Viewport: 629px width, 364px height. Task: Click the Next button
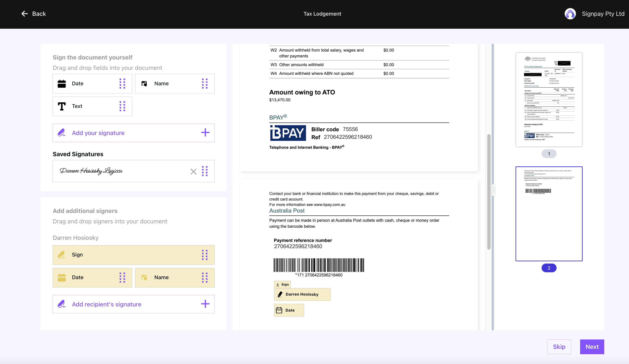coord(592,347)
